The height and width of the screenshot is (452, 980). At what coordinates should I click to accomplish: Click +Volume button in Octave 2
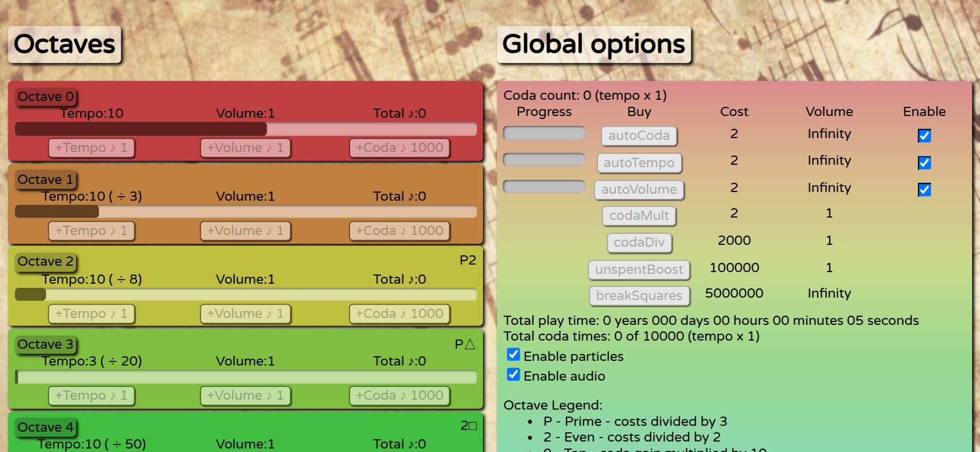245,314
